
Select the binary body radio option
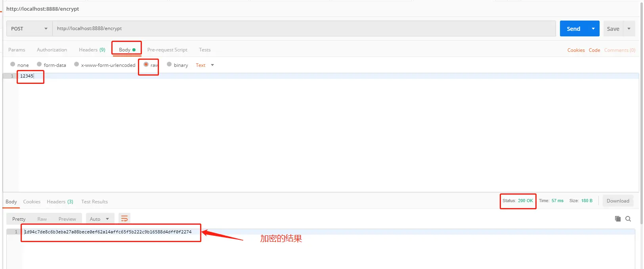point(169,64)
